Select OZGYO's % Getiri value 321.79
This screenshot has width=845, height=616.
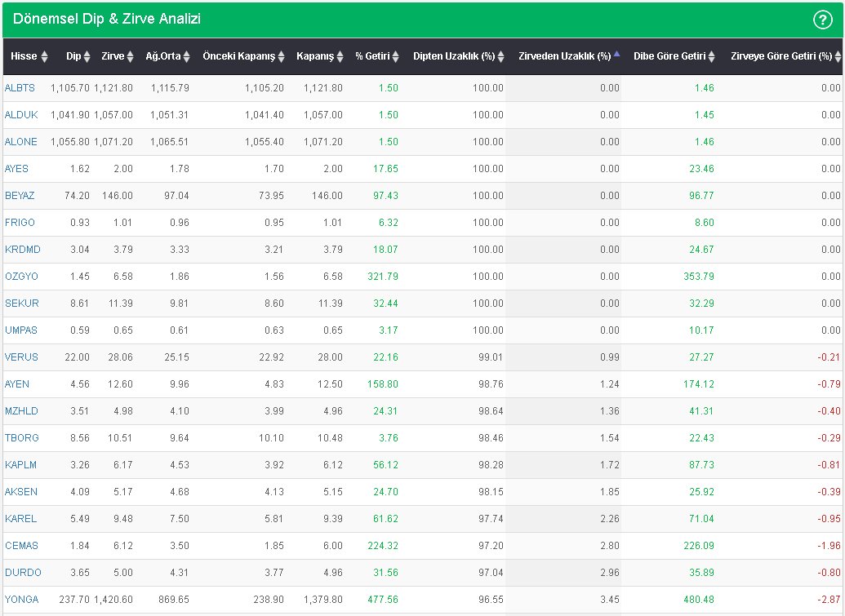coord(383,277)
